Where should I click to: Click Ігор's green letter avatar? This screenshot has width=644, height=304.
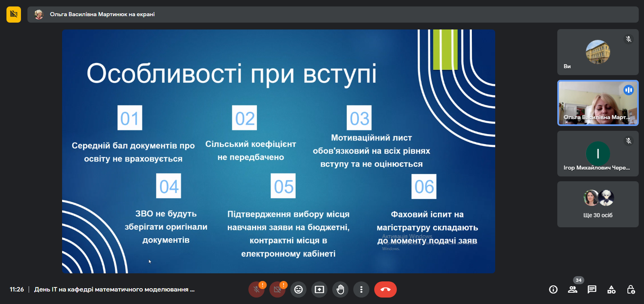[598, 153]
